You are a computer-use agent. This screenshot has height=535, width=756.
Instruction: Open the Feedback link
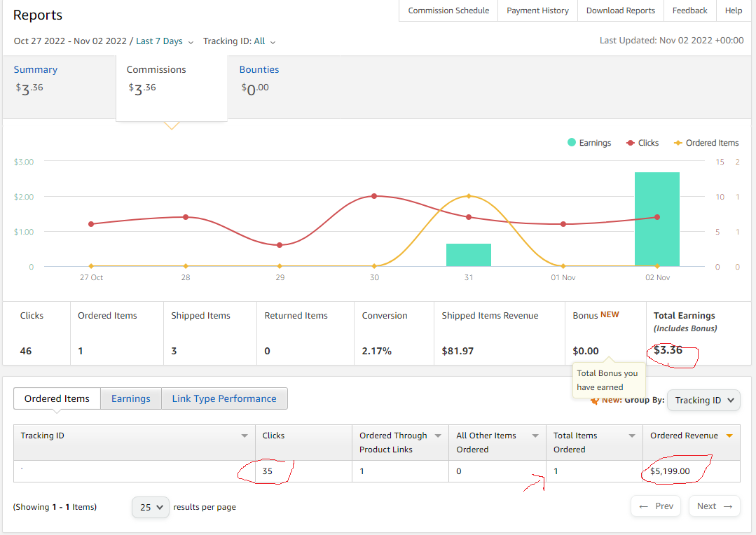(x=689, y=11)
